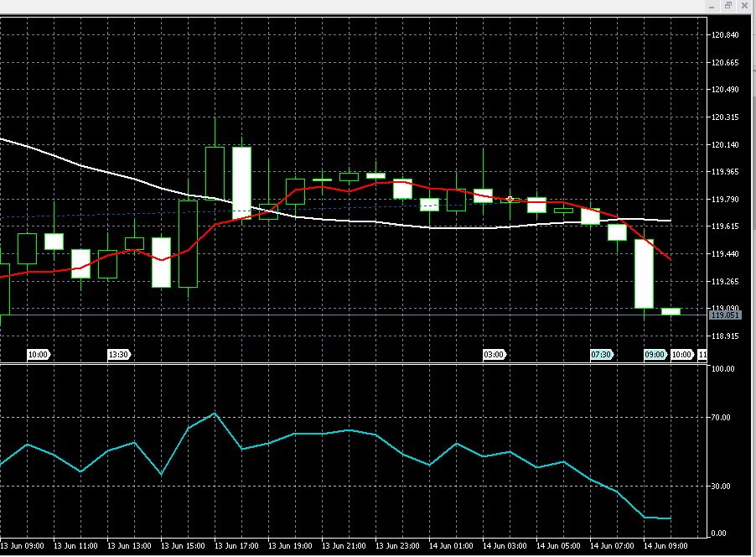Pick the highlighted 07:30 time marker
This screenshot has height=557, width=756.
601,355
